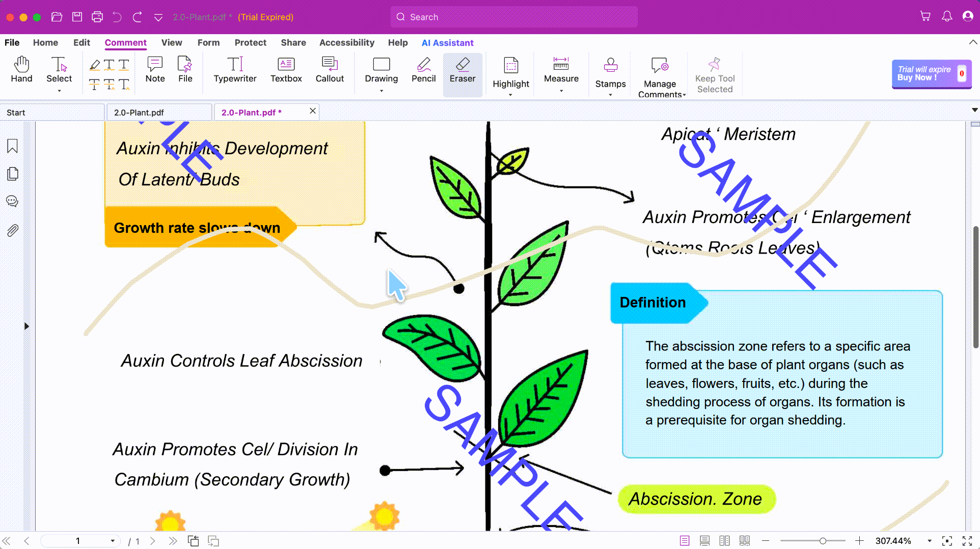Switch to the Home tab

click(45, 43)
